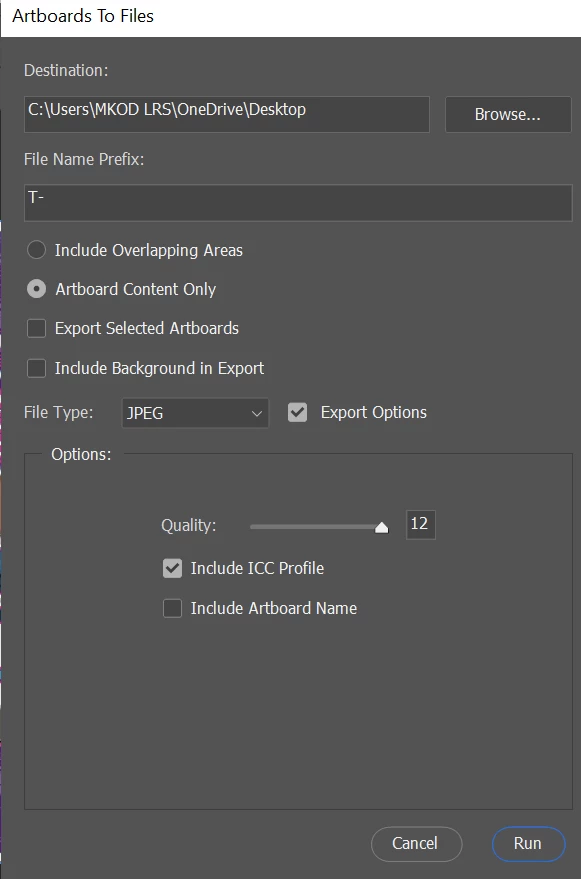
Task: Click the Quality: label text
Action: click(x=188, y=526)
